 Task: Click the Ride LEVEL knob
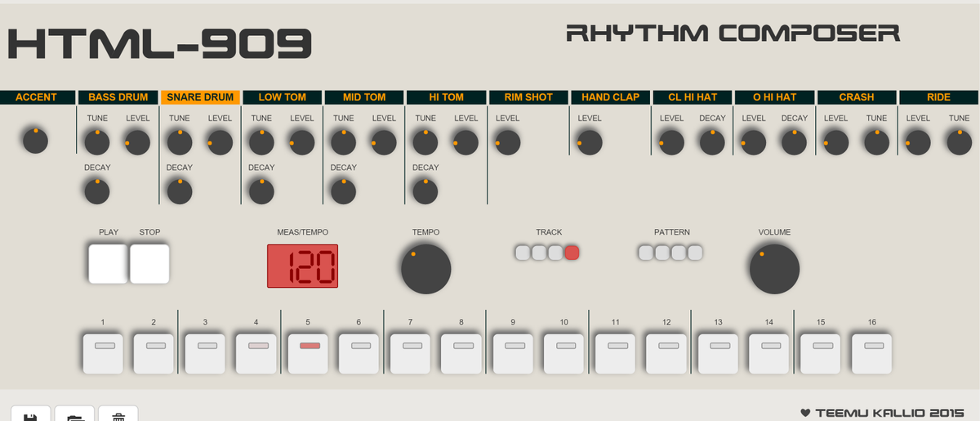[918, 143]
